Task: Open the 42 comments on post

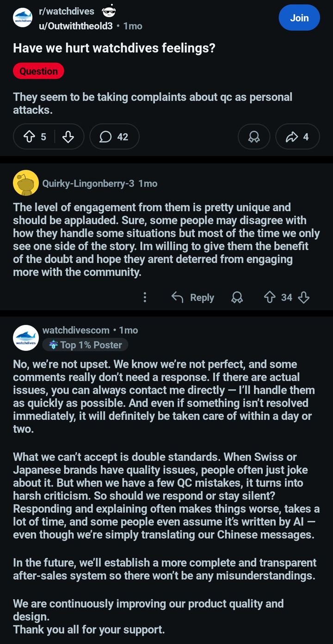Action: point(114,137)
